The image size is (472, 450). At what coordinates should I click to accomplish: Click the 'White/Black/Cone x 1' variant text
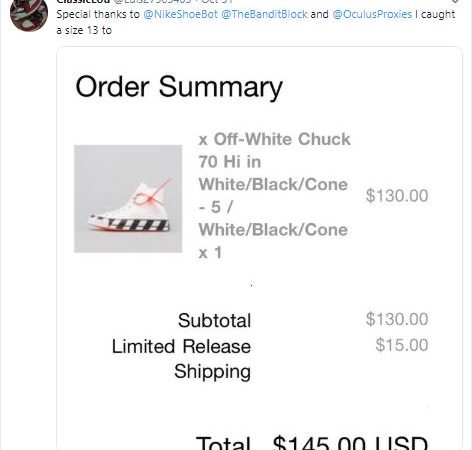(273, 241)
